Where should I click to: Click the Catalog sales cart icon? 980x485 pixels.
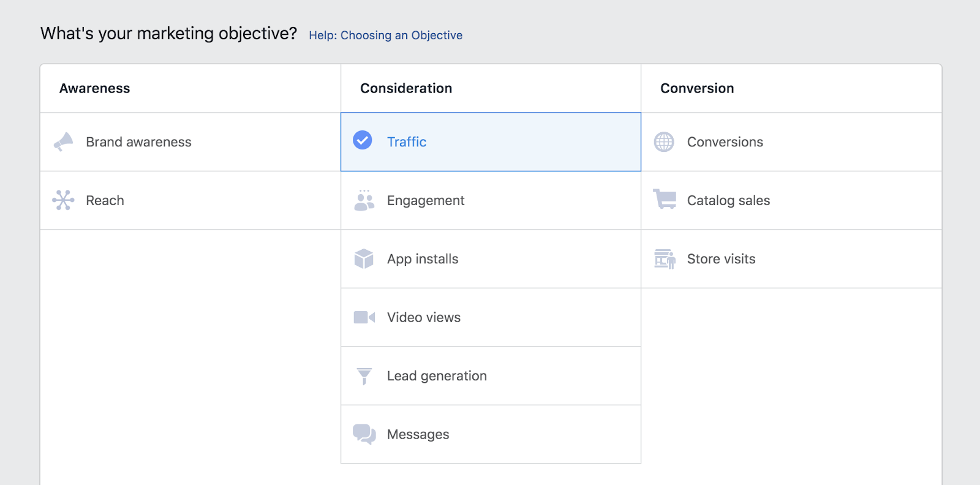tap(665, 199)
